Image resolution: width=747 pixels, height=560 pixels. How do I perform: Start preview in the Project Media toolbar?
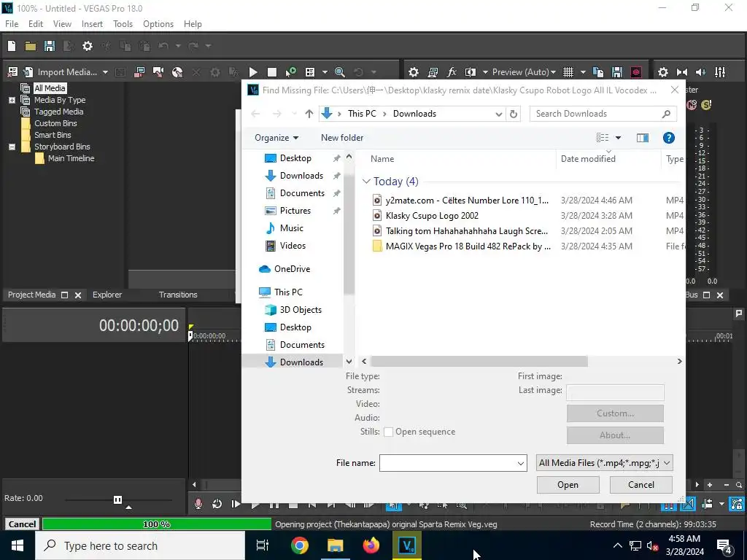253,72
